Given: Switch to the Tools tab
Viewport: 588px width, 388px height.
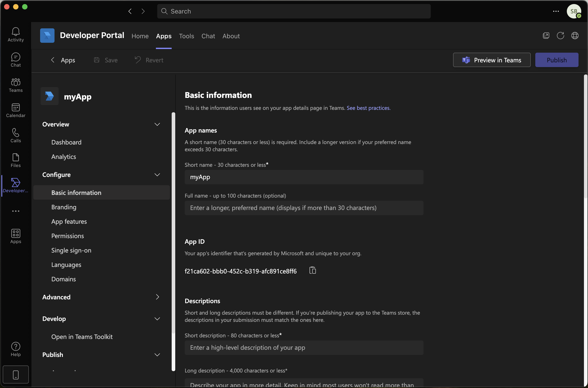Looking at the screenshot, I should 187,36.
